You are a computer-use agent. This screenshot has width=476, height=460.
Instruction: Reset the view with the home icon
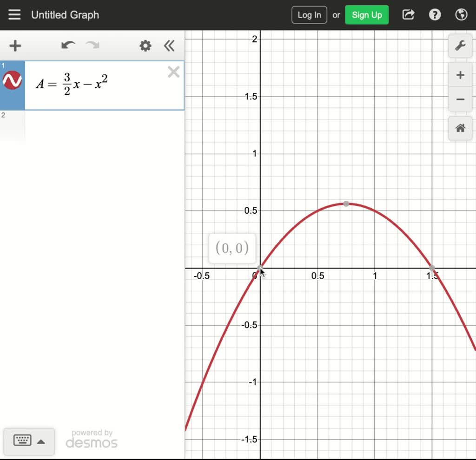[x=460, y=128]
